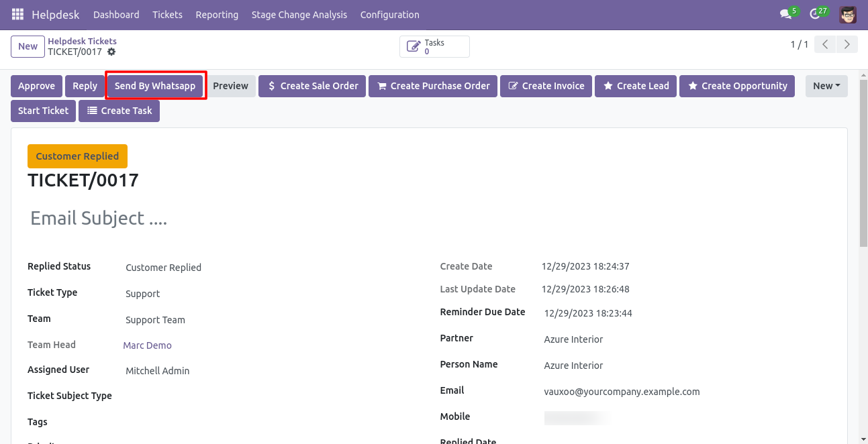
Task: Click Send By Whatsapp button
Action: 155,86
